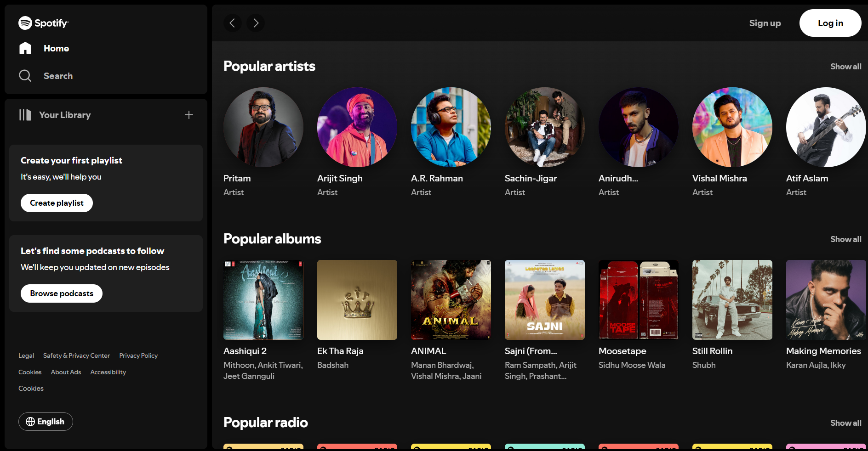Open the Privacy Policy link

pos(138,355)
